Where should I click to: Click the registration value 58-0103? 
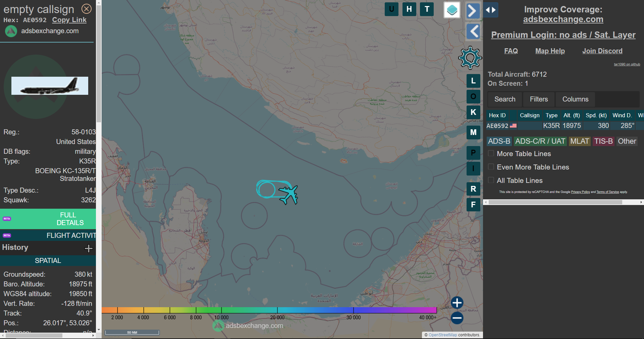[x=84, y=132]
